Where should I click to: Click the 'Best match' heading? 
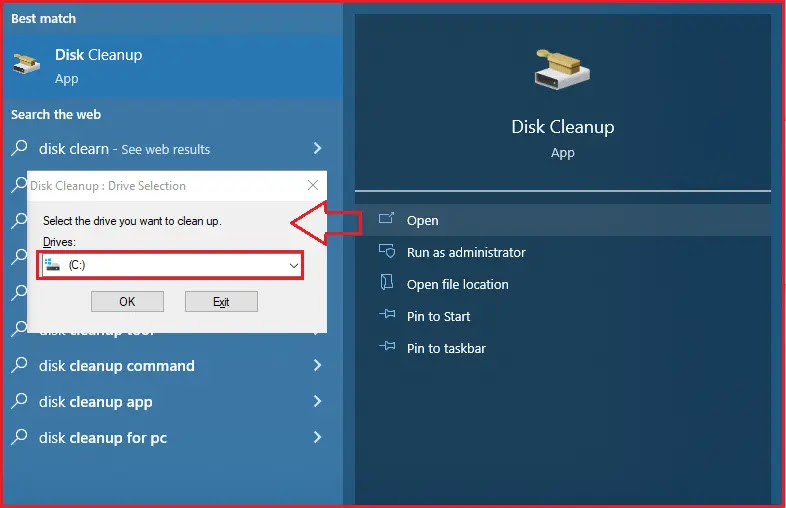click(x=44, y=19)
